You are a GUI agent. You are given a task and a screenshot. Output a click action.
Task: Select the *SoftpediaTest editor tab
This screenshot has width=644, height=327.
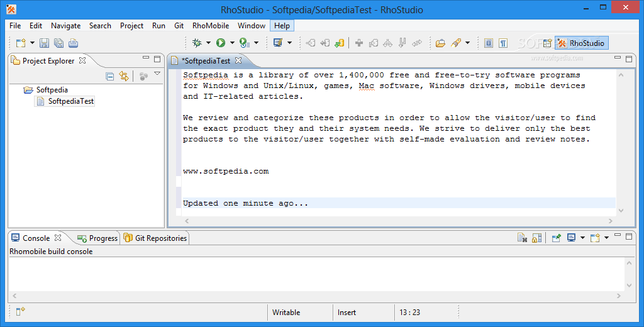coord(206,61)
